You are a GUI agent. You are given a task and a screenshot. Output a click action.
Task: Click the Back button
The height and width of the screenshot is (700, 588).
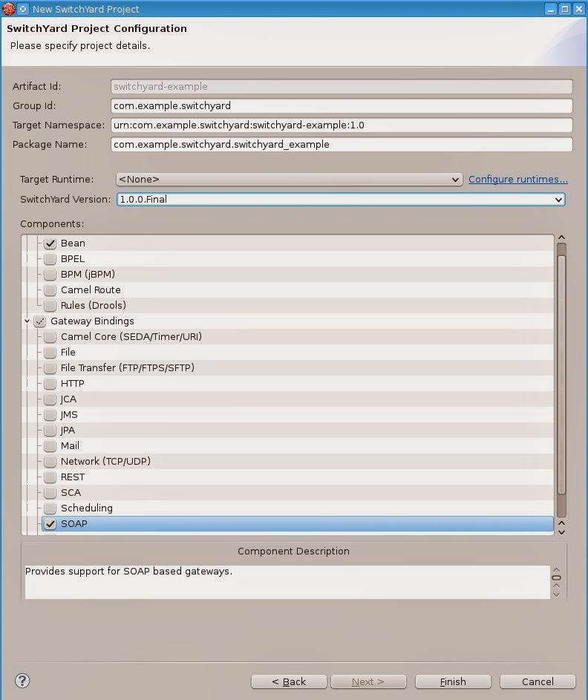click(x=289, y=681)
